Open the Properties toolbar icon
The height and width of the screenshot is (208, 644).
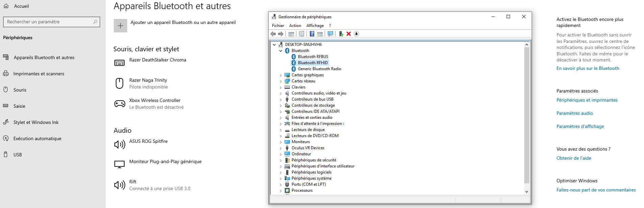301,34
